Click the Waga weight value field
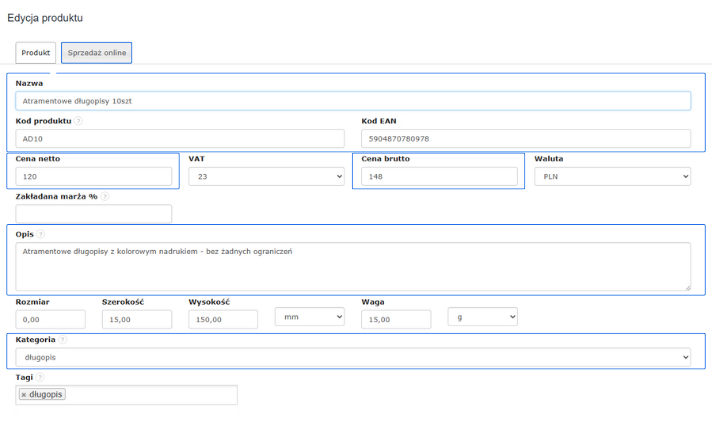The image size is (712, 431). [x=395, y=319]
